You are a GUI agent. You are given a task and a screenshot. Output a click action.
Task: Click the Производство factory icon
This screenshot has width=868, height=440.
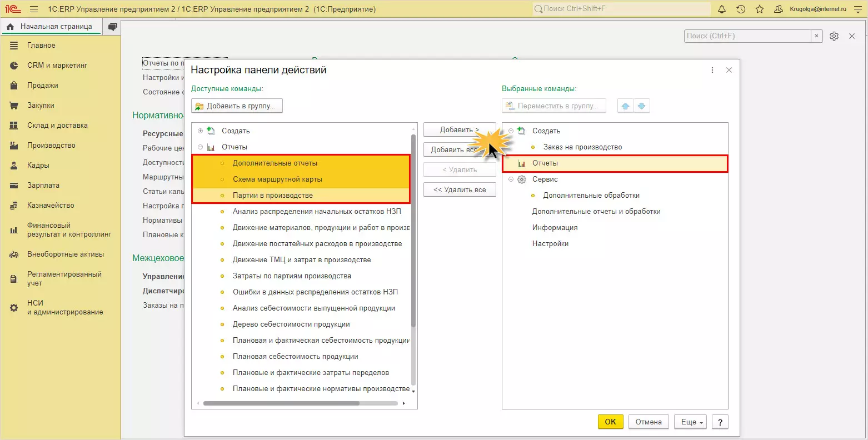pyautogui.click(x=14, y=146)
